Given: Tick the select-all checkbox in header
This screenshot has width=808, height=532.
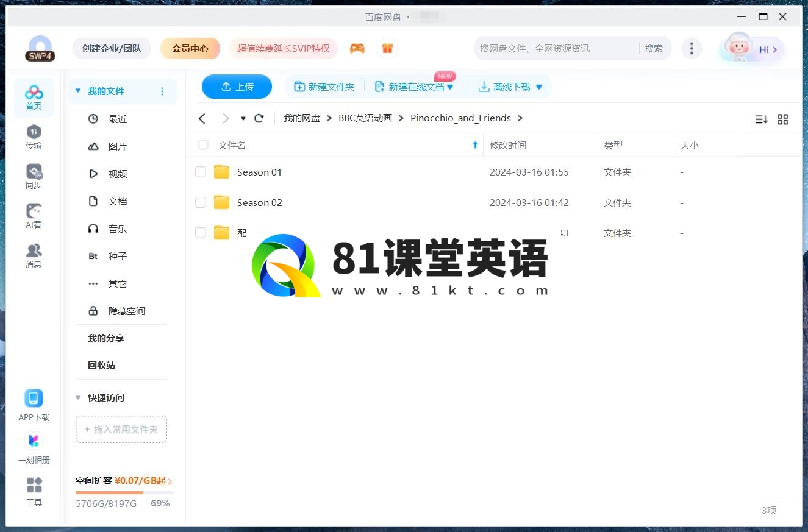Looking at the screenshot, I should click(x=203, y=145).
